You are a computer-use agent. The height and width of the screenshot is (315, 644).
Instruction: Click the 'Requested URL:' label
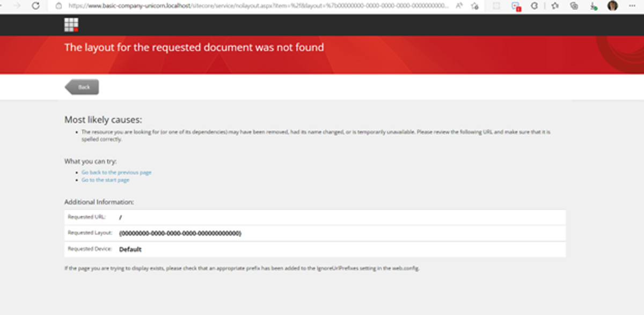[86, 217]
